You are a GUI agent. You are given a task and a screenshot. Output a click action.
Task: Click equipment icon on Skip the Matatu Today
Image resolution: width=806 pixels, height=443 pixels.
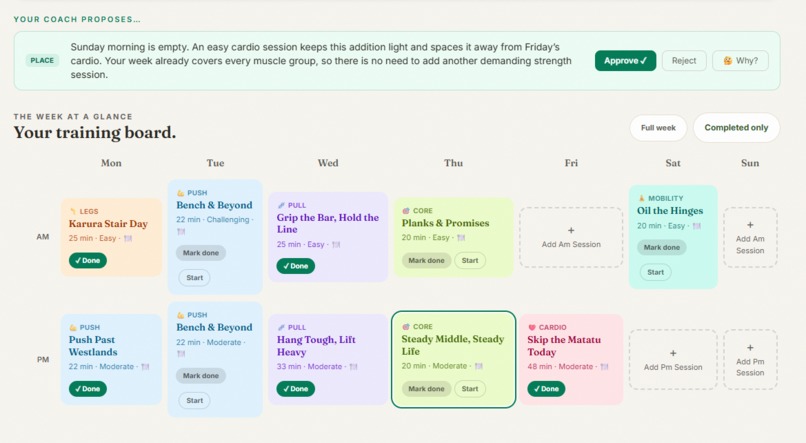(x=604, y=367)
